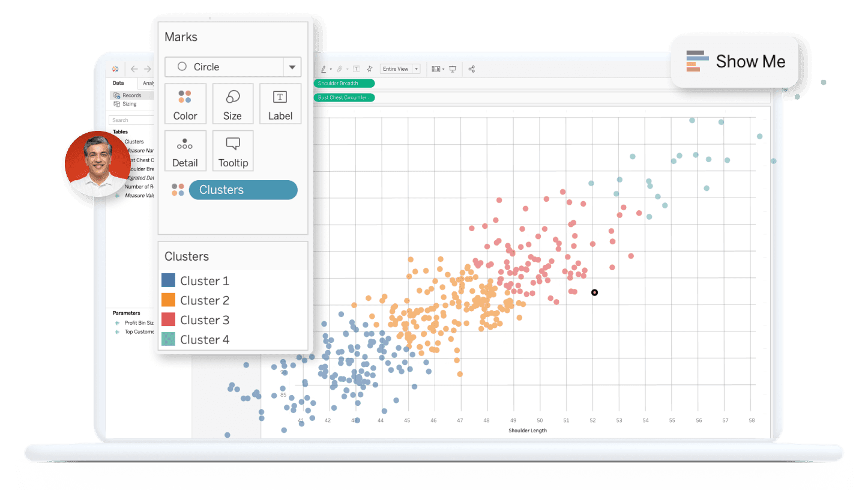The image size is (868, 490).
Task: Click hash icon beside Measure Values
Action: click(118, 196)
